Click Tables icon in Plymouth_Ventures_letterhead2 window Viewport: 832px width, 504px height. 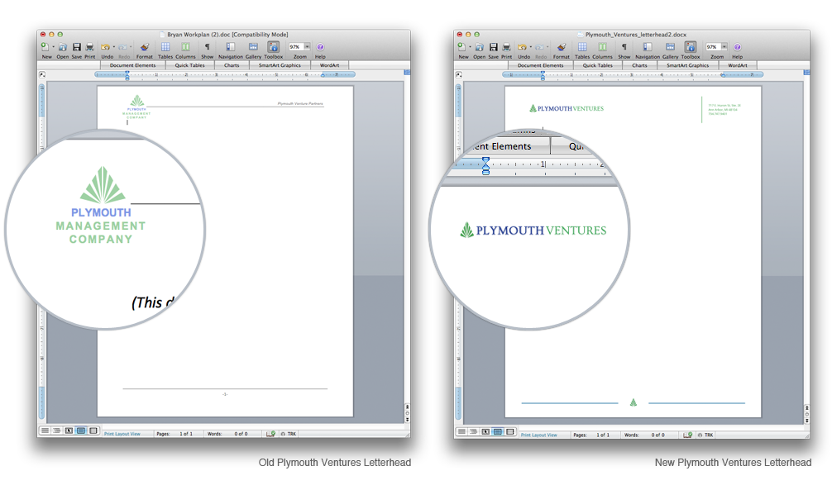(x=582, y=47)
